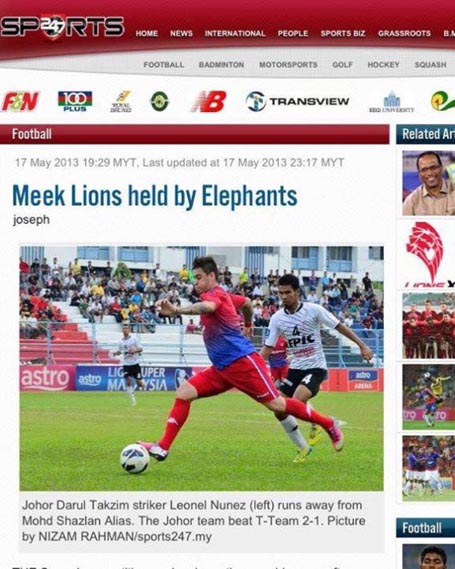Open the main match photo
Screen dimensions: 455x569
[x=201, y=368]
